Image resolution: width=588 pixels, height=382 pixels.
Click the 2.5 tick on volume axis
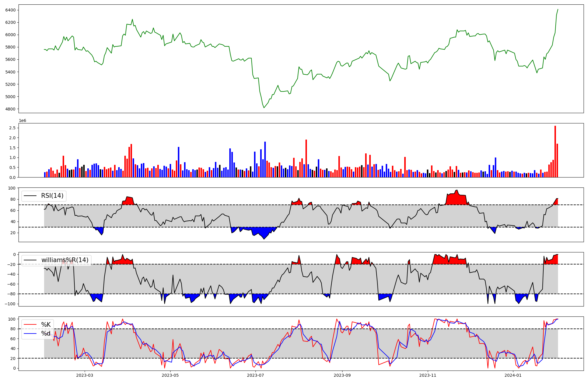[x=12, y=128]
